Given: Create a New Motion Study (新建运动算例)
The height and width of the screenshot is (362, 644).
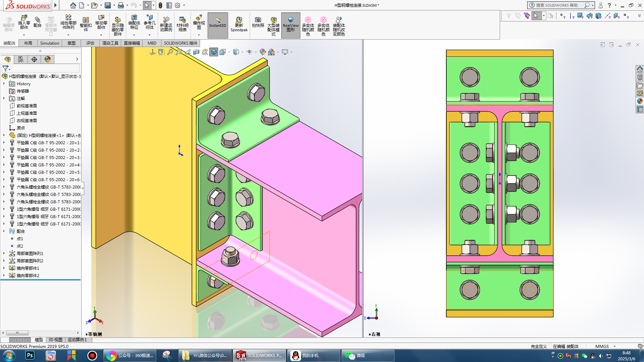Looking at the screenshot, I should click(166, 24).
